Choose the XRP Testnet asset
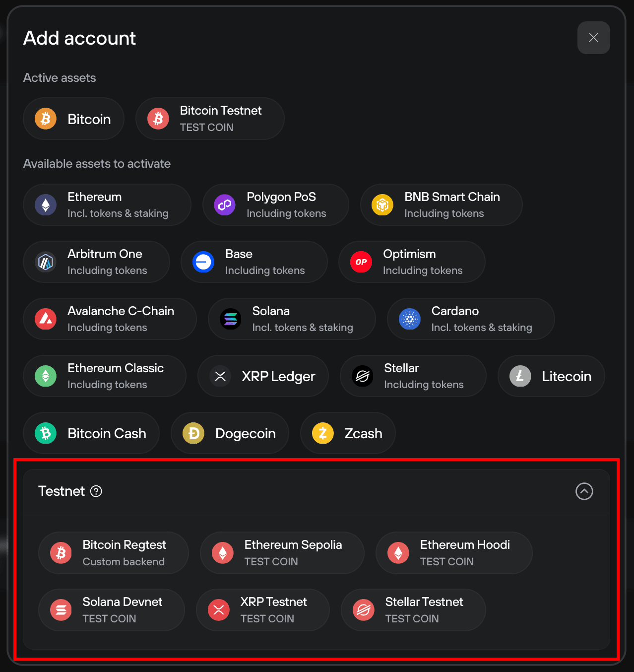The width and height of the screenshot is (634, 672). (x=262, y=610)
